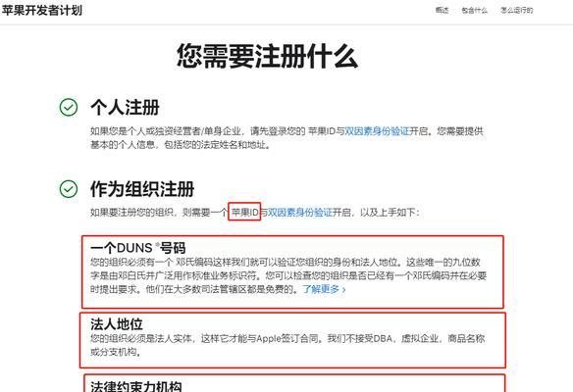This screenshot has height=392, width=573.
Task: Click the chevron arrow after 了解更多
Action: click(343, 290)
